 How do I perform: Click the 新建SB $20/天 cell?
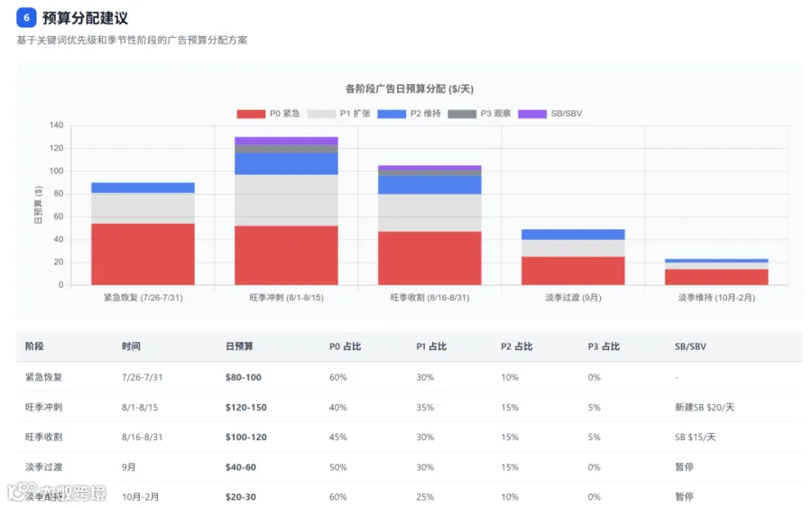click(705, 408)
